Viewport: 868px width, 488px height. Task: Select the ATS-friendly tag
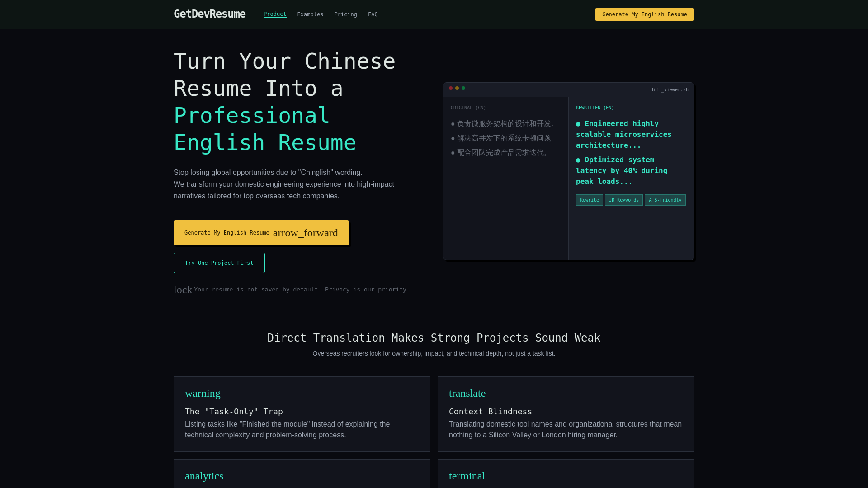665,200
